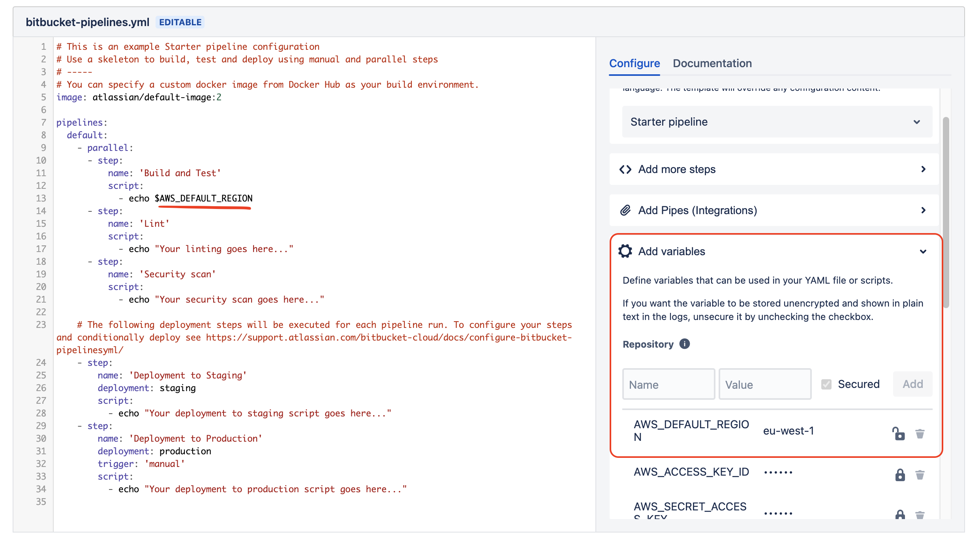Delete the AWS_DEFAULT_REGION variable with trash icon

[920, 434]
